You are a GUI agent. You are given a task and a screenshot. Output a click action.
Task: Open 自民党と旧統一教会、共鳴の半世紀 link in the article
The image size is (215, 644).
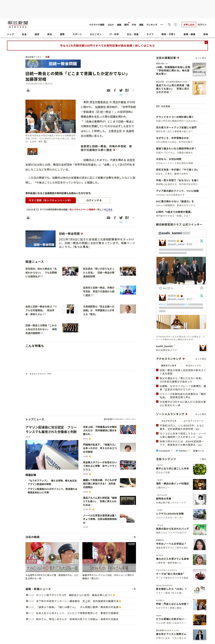click(x=106, y=148)
